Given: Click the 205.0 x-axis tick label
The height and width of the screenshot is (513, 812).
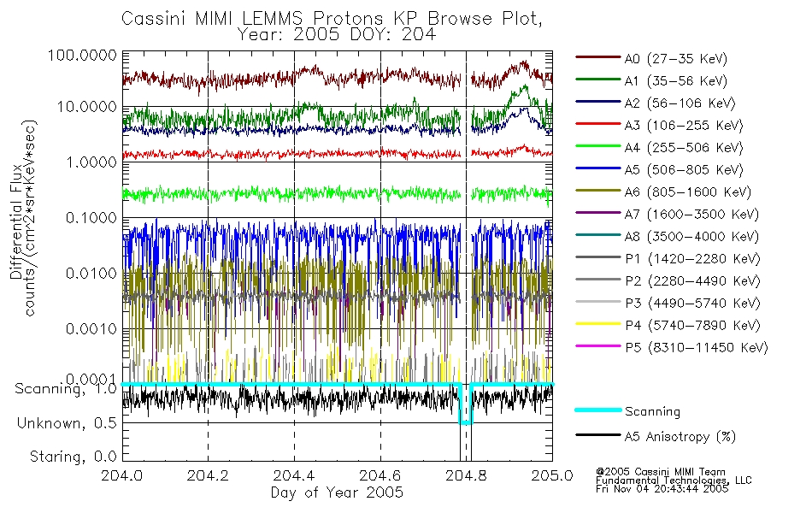Looking at the screenshot, I should [552, 475].
